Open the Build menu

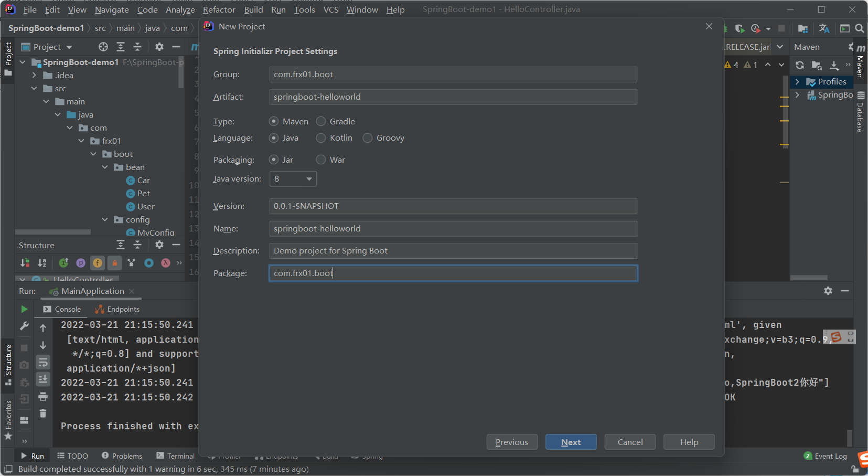tap(254, 9)
